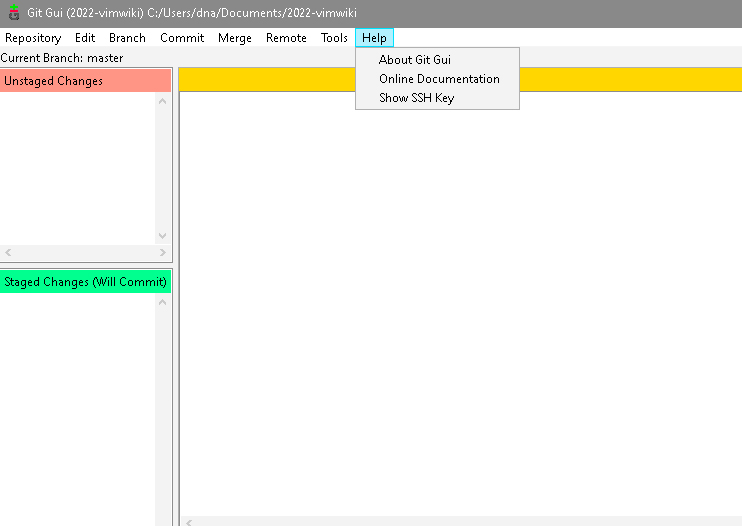Open the Repository menu
This screenshot has height=526, width=742.
(33, 38)
